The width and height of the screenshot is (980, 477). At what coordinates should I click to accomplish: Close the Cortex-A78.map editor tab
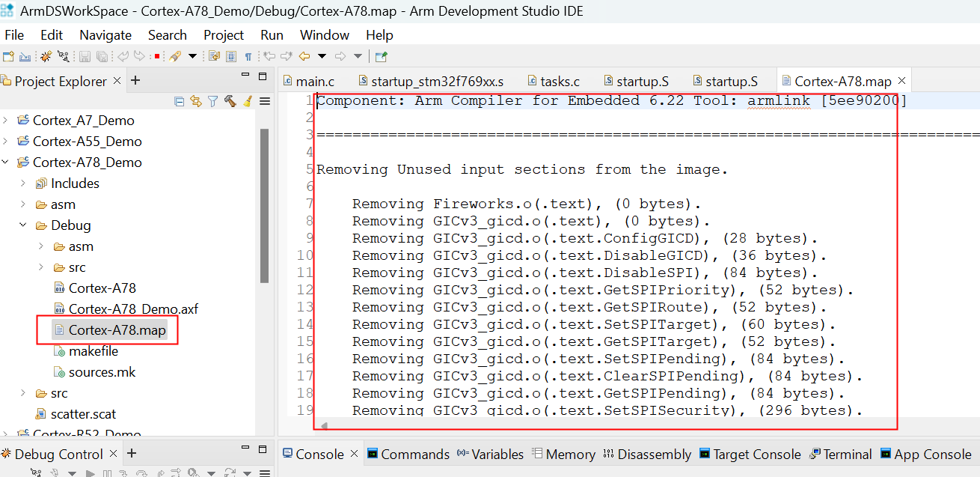tap(901, 81)
